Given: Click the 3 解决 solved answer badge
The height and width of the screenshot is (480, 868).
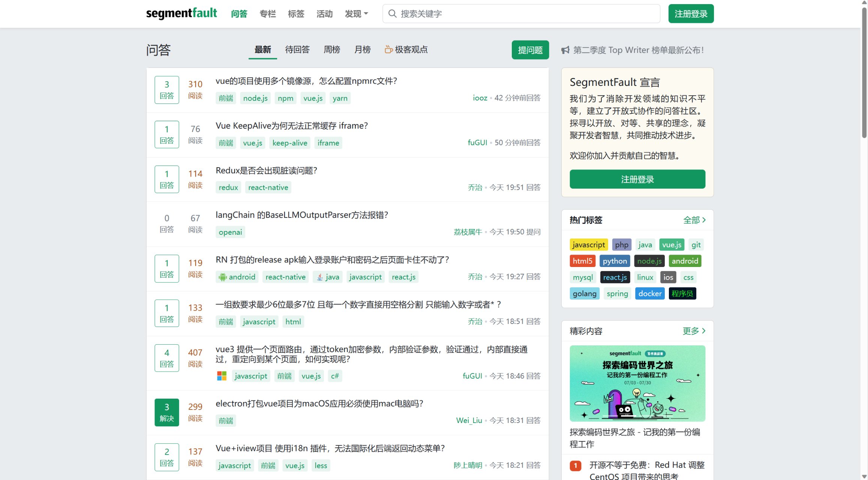Looking at the screenshot, I should tap(166, 412).
